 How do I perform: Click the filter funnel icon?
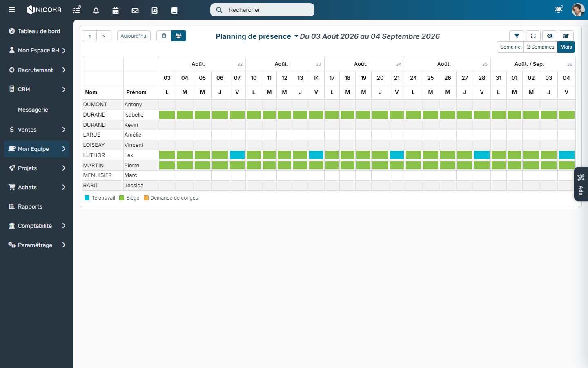[517, 36]
